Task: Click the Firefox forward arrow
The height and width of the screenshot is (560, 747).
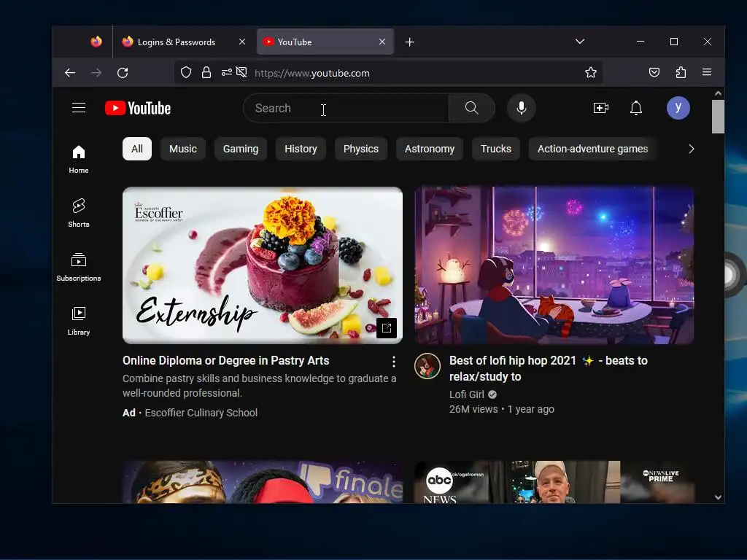Action: pyautogui.click(x=96, y=73)
